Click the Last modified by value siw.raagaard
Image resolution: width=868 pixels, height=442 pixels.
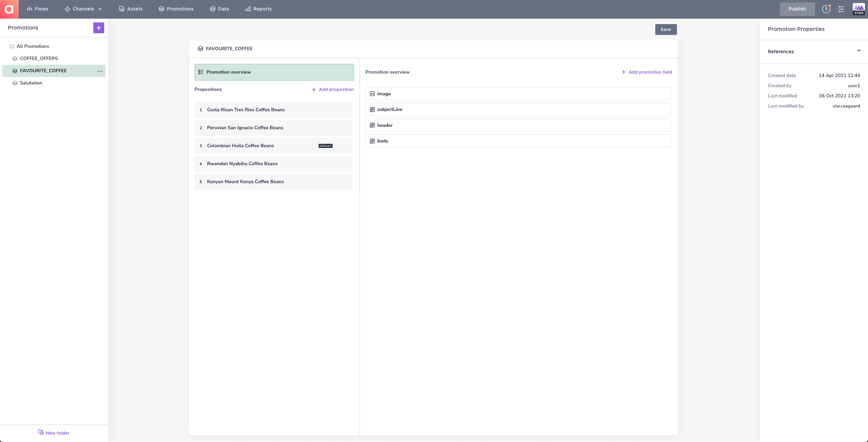click(x=846, y=106)
